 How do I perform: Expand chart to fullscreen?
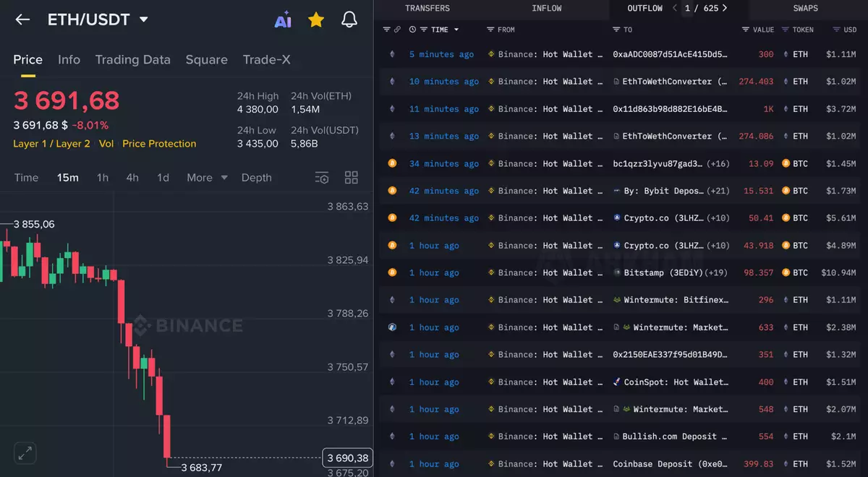point(25,453)
